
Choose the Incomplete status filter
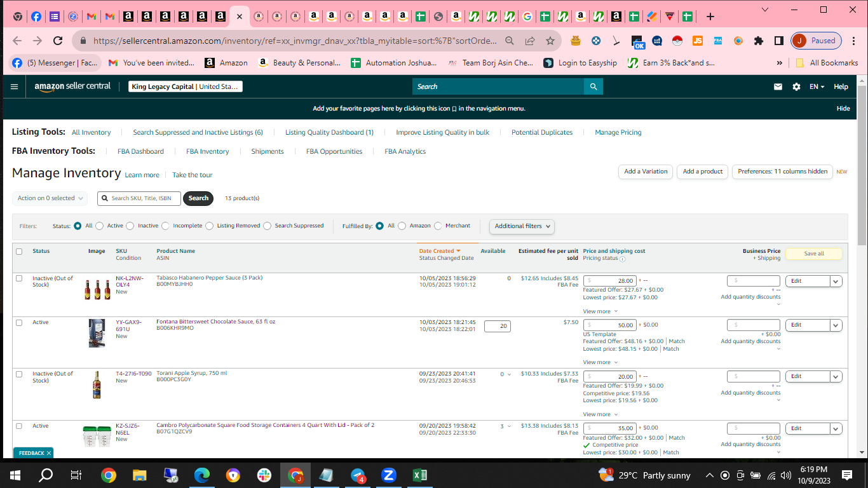click(x=166, y=226)
